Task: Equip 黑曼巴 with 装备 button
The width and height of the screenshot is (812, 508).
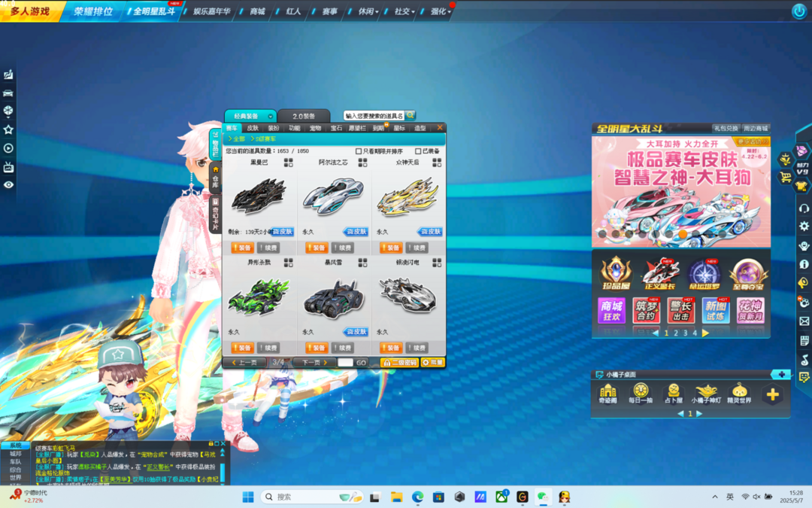Action: 242,248
